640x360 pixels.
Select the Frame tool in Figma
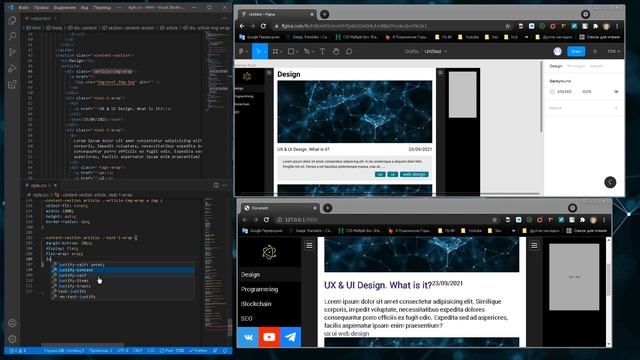[276, 51]
